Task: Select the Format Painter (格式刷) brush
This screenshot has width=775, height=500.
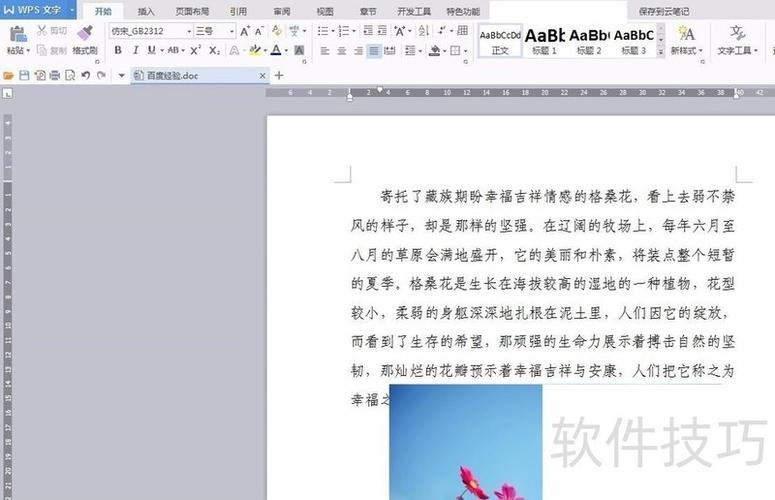Action: (x=85, y=40)
